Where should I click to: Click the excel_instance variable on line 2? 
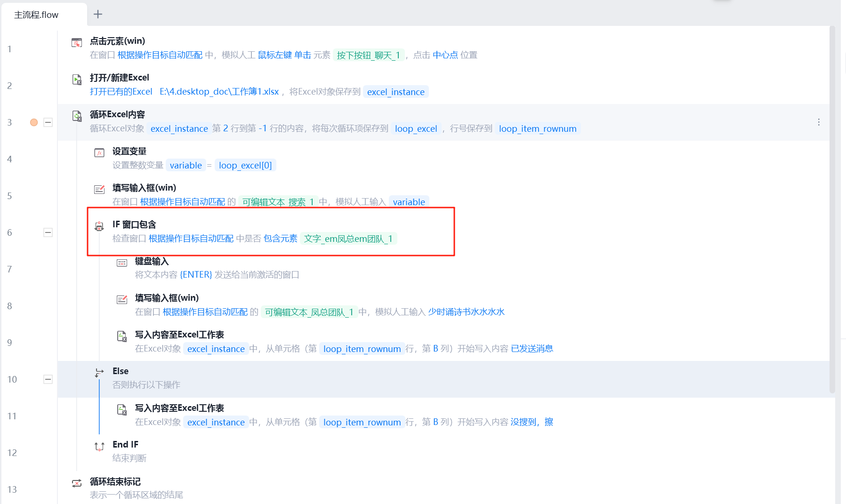(396, 92)
